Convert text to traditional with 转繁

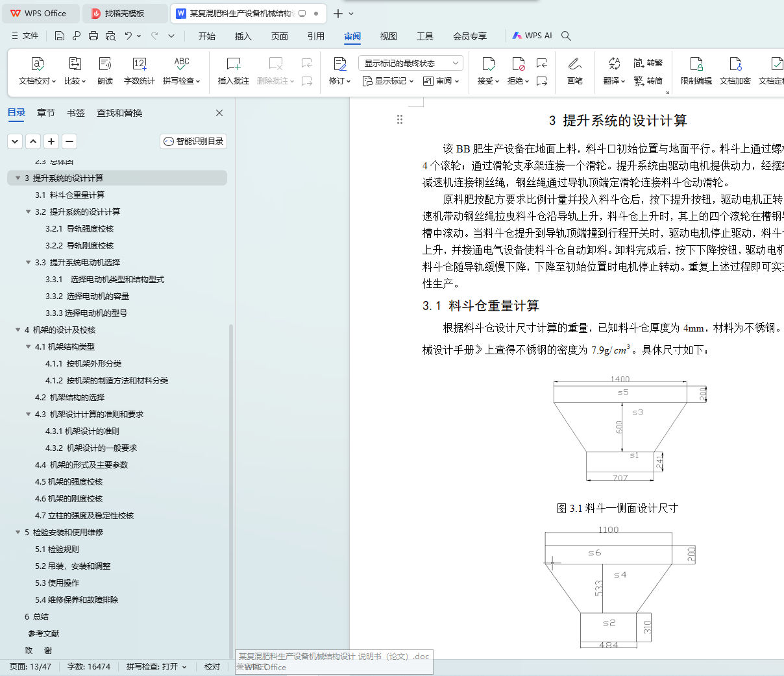(648, 63)
